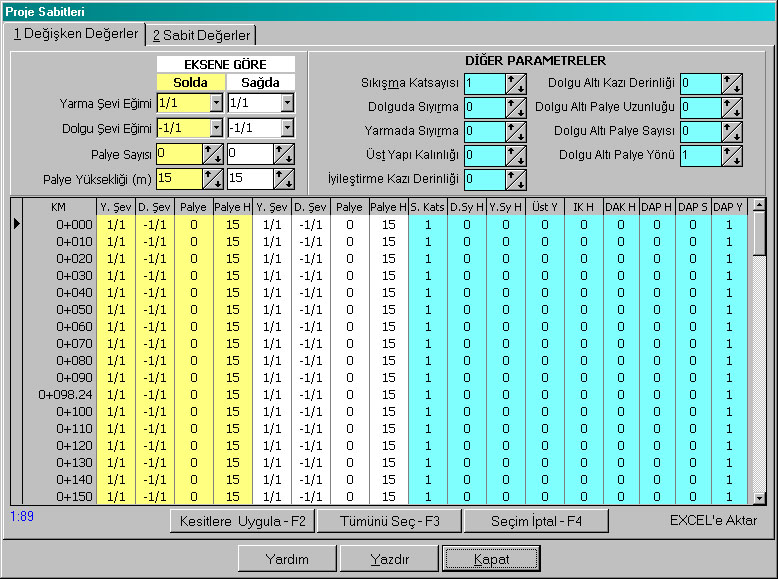Switch to Sabit Değerler tab
This screenshot has width=778, height=579.
coord(201,35)
